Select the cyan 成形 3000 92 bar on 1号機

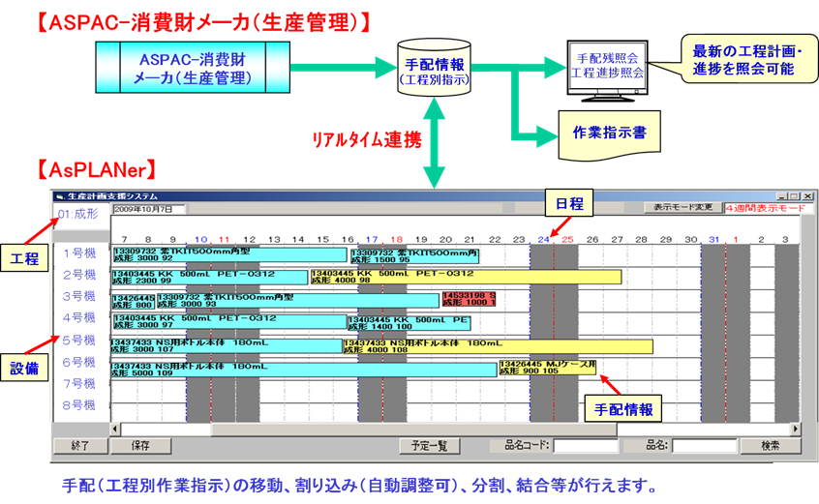[229, 254]
